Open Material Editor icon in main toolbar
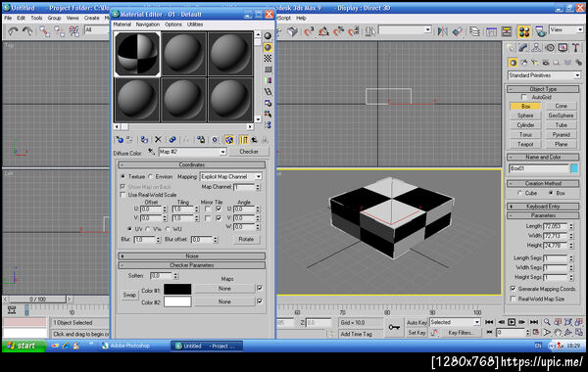The image size is (588, 372). tap(524, 31)
